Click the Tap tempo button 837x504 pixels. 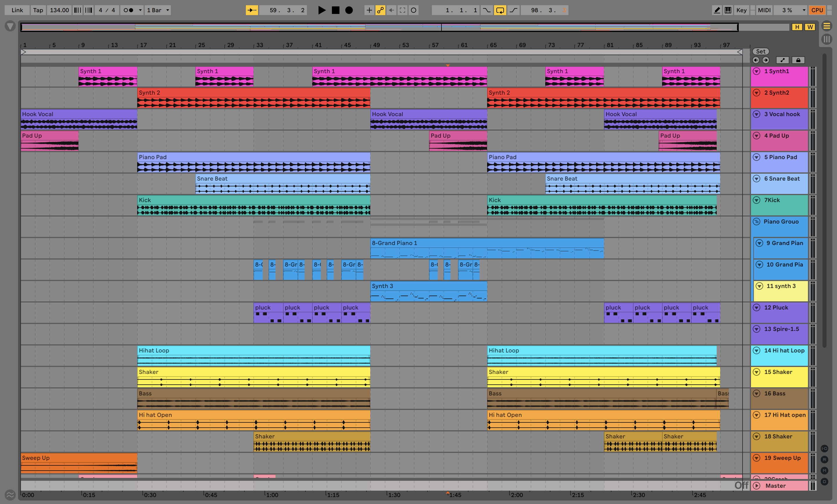tap(38, 10)
